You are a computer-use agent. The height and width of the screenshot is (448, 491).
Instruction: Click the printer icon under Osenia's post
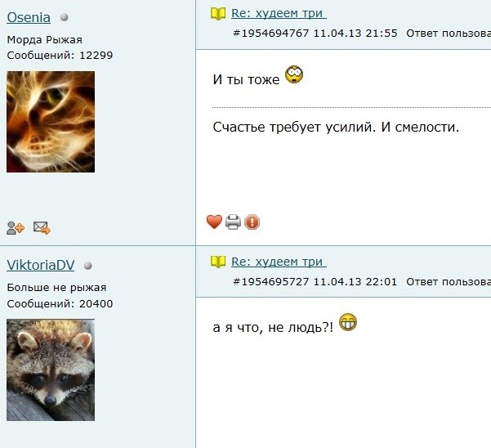coord(234,222)
